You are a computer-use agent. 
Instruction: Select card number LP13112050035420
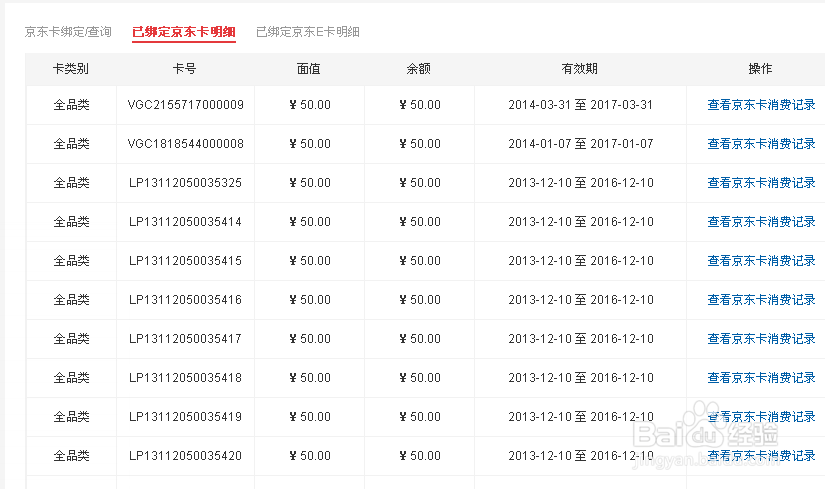185,455
